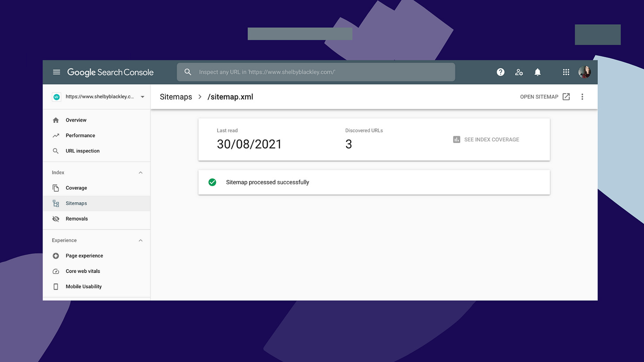Click the open-in-new-tab icon
The height and width of the screenshot is (362, 644).
click(x=566, y=97)
